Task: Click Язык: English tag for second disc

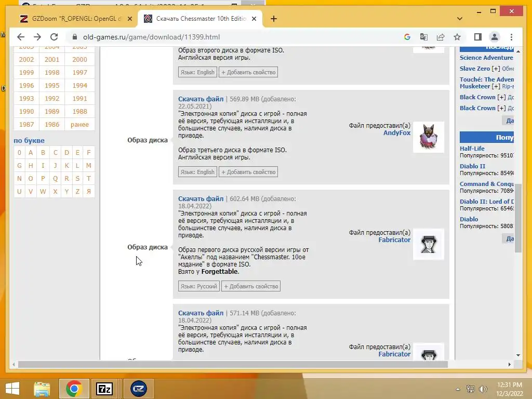Action: pyautogui.click(x=197, y=72)
